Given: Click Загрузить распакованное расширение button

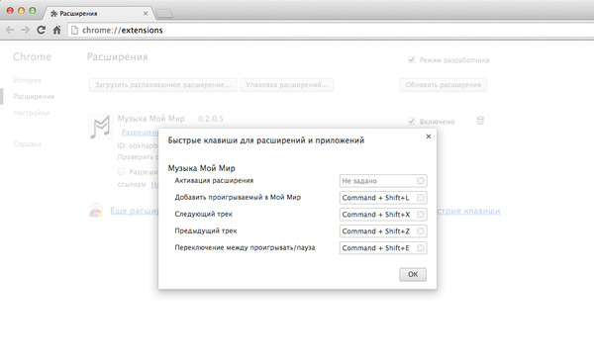Looking at the screenshot, I should 163,85.
